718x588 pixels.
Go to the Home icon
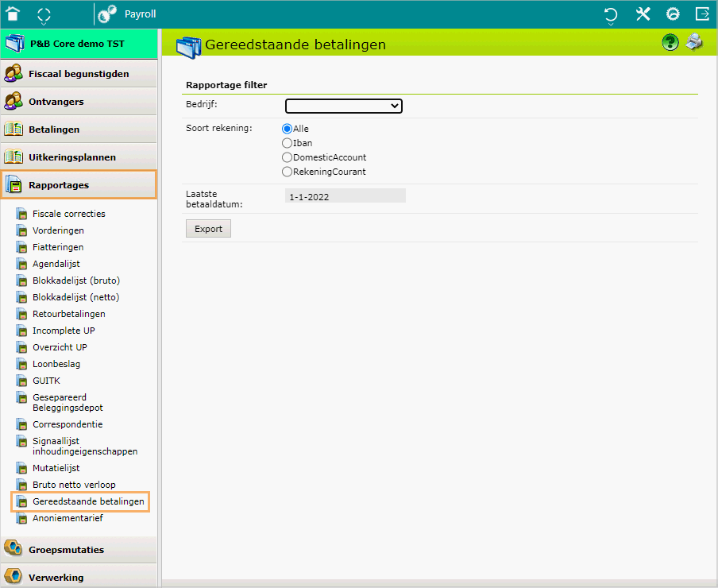pos(13,14)
